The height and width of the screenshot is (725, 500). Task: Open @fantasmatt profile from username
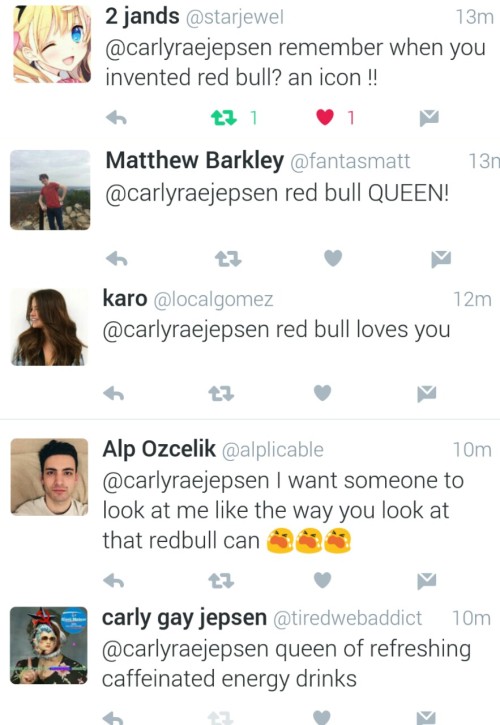click(x=350, y=161)
